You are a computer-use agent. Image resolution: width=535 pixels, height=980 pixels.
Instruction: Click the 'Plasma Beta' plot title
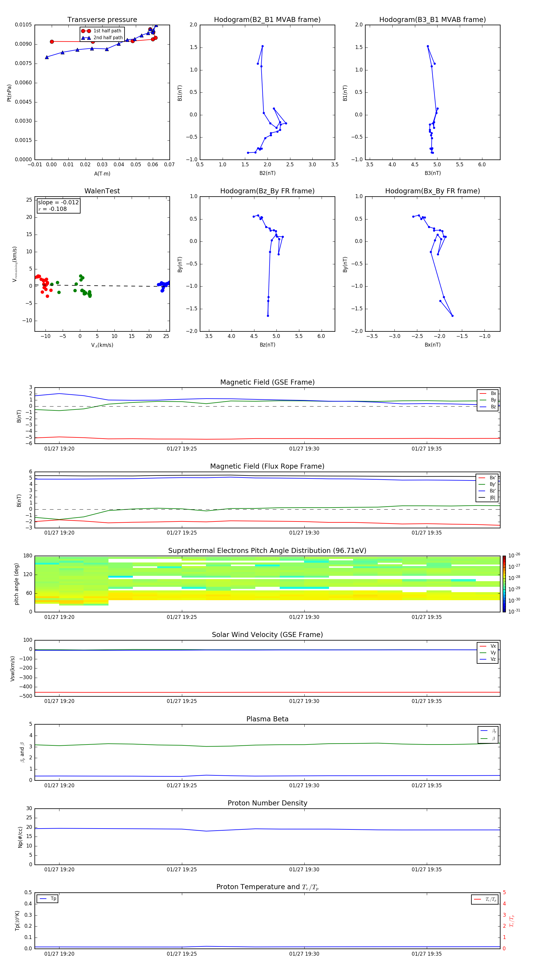(x=267, y=719)
